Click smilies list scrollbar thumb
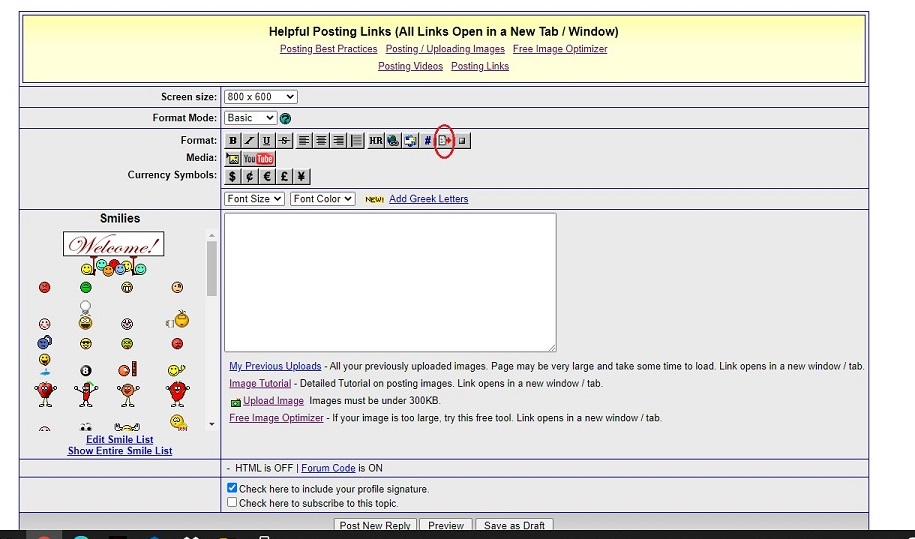Screen dimensions: 915x539 211,268
